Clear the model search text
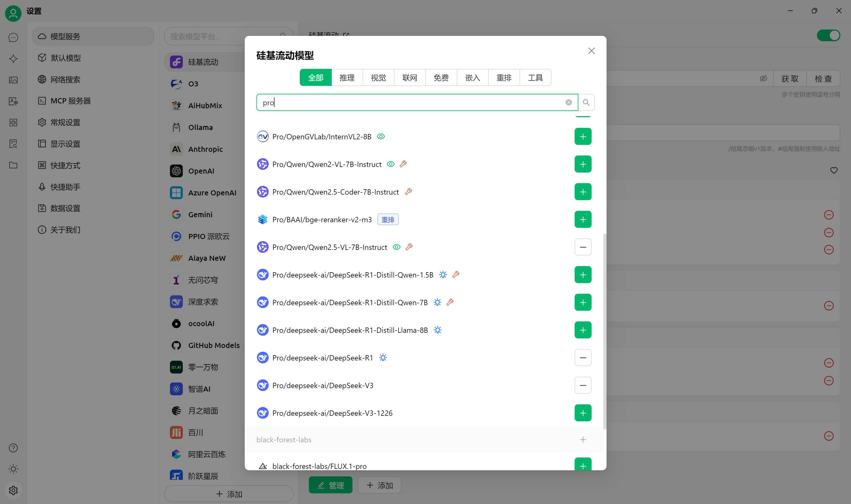This screenshot has height=504, width=851. [x=568, y=102]
